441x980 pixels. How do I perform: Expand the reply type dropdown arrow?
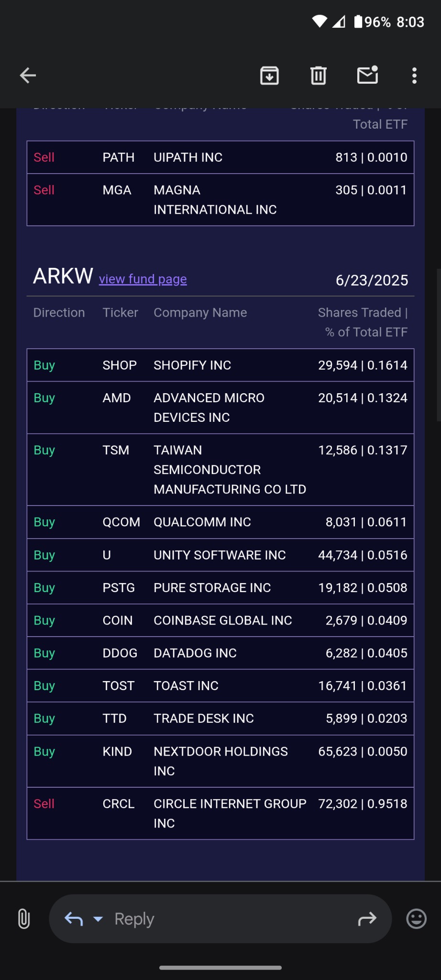[98, 919]
